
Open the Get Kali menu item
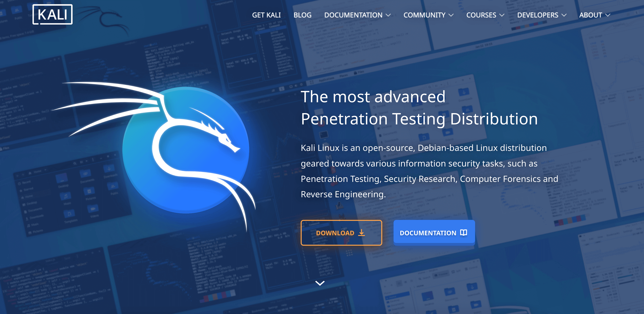[266, 15]
